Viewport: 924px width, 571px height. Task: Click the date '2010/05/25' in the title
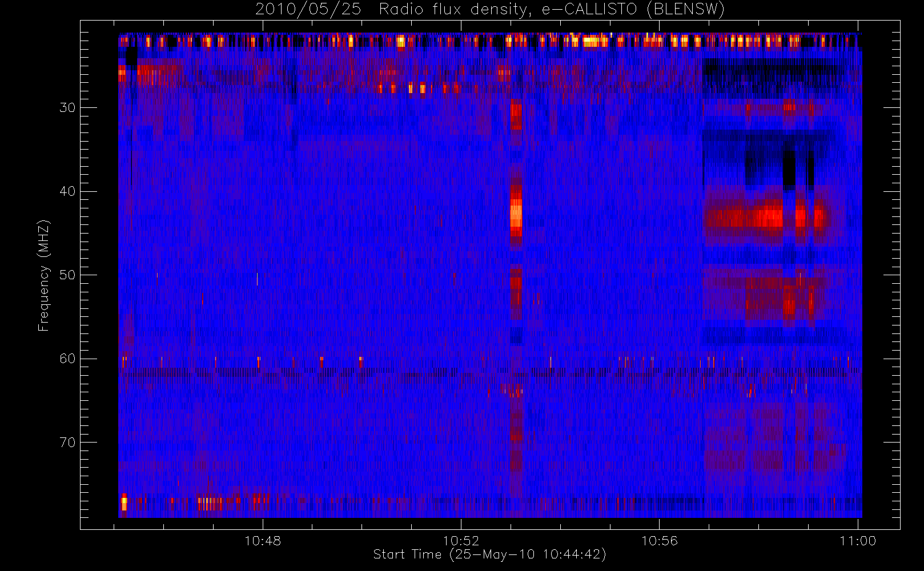(308, 10)
